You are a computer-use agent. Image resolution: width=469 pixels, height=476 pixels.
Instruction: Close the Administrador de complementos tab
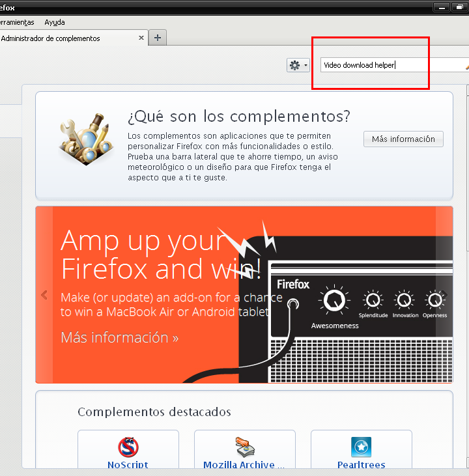141,38
